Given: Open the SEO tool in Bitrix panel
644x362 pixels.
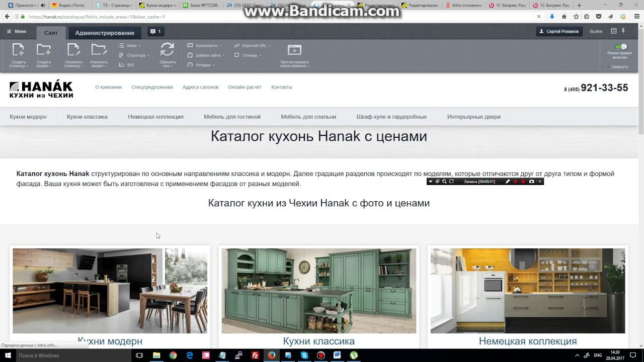Looking at the screenshot, I should (126, 65).
